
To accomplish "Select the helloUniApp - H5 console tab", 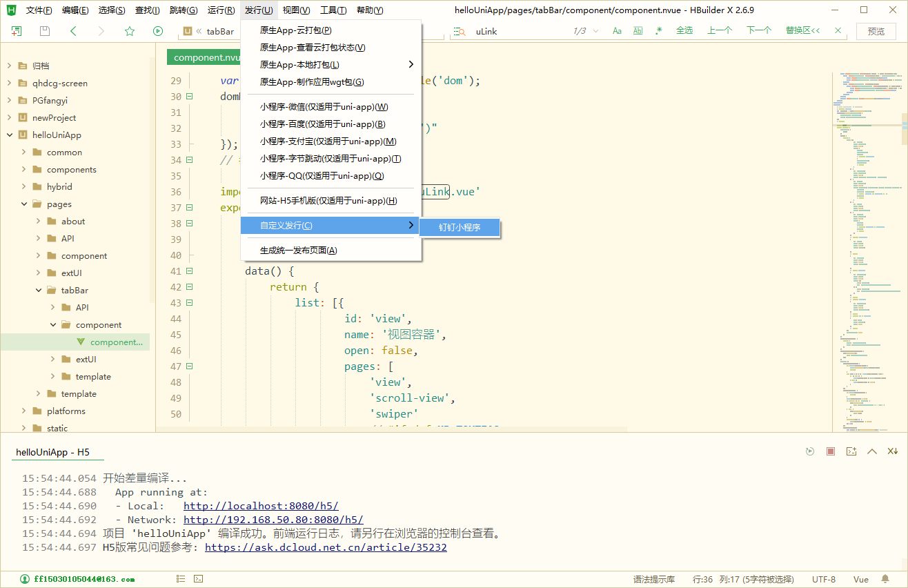I will tap(53, 452).
